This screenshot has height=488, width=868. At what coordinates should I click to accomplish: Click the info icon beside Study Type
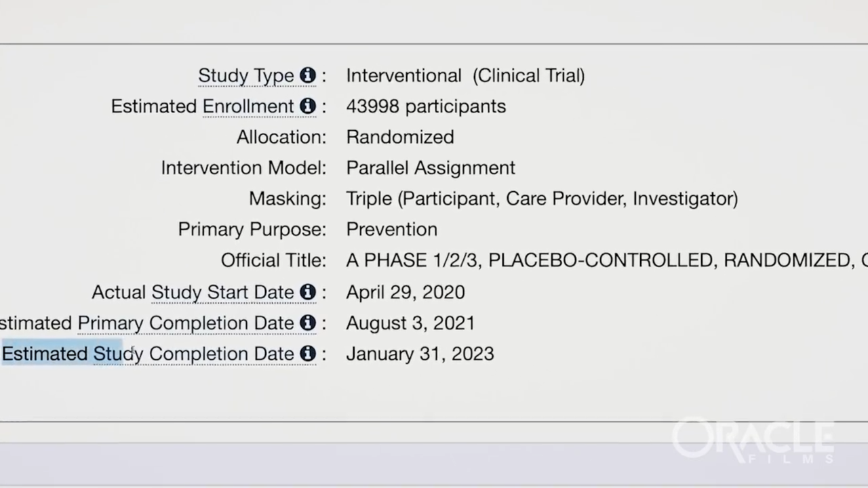308,75
